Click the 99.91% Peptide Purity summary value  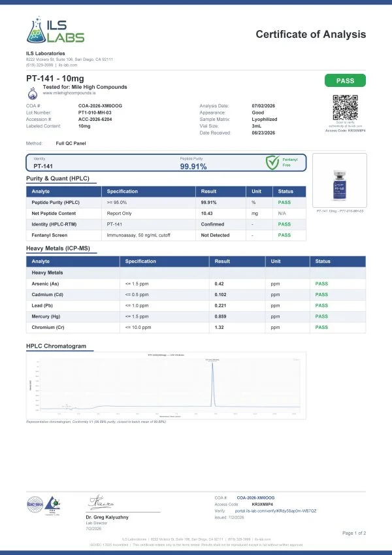click(193, 166)
